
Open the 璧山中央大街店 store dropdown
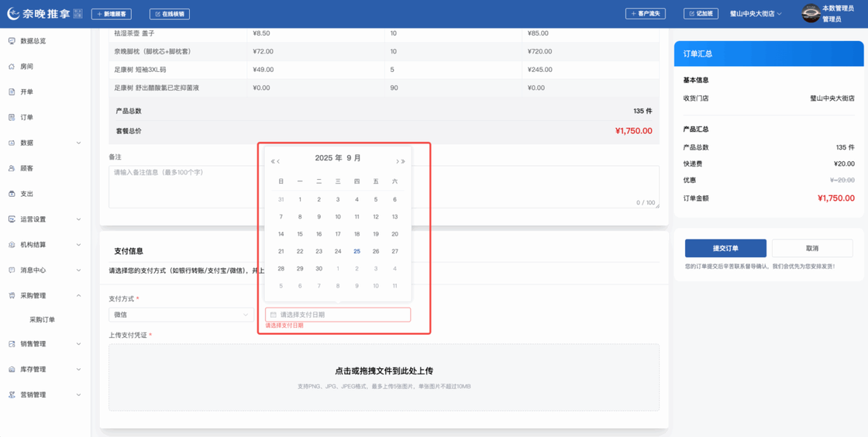point(756,14)
